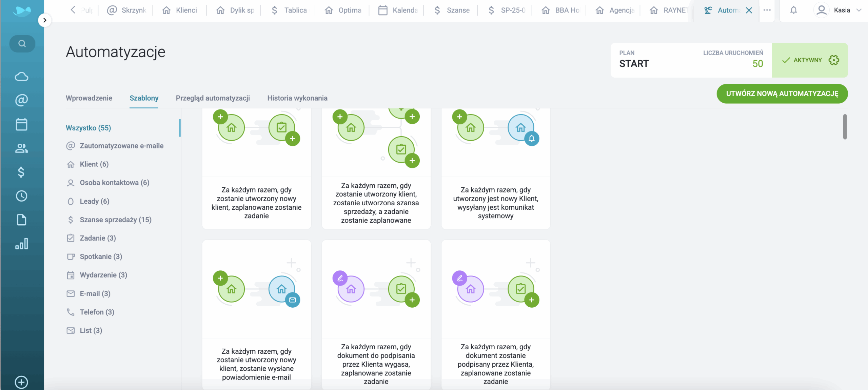Open search in the left sidebar
The width and height of the screenshot is (868, 390).
point(22,44)
